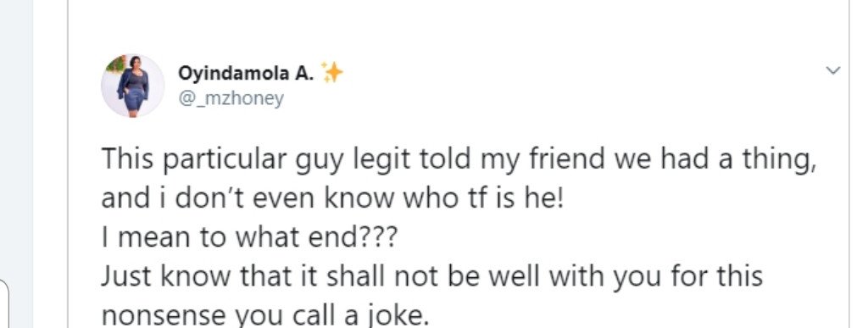The image size is (868, 328).
Task: Click Oyindamola's round profile picture
Action: pos(133,86)
